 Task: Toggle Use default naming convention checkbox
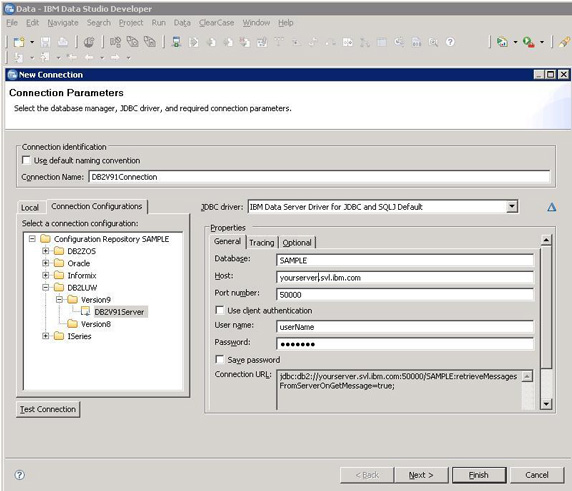click(x=26, y=160)
